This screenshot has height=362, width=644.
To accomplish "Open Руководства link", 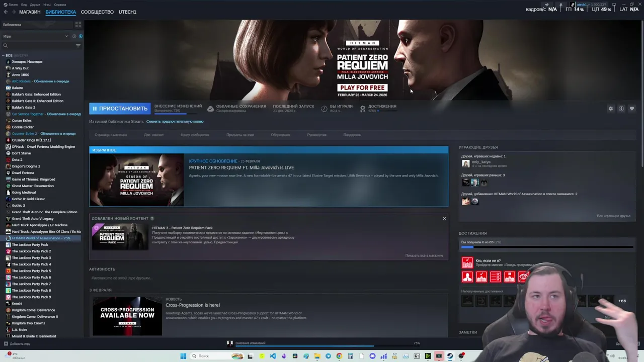I will [316, 135].
